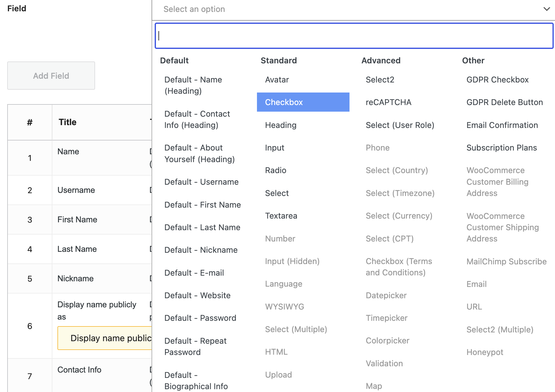
Task: Click the yellow 'Display name public' notice box
Action: pos(105,338)
